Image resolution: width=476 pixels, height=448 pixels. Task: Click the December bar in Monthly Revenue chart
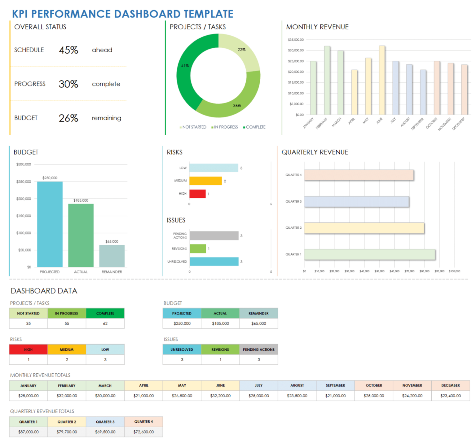pyautogui.click(x=464, y=90)
